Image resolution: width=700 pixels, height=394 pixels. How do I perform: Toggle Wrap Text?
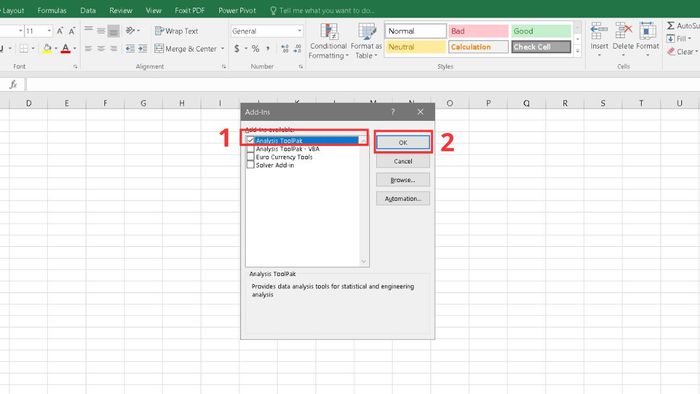coord(177,31)
